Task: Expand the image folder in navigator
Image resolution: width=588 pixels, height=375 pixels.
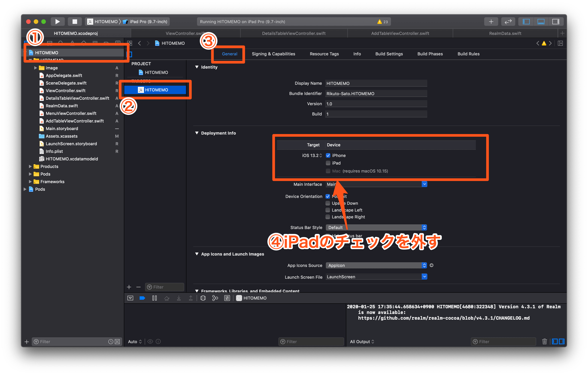Action: pyautogui.click(x=35, y=68)
